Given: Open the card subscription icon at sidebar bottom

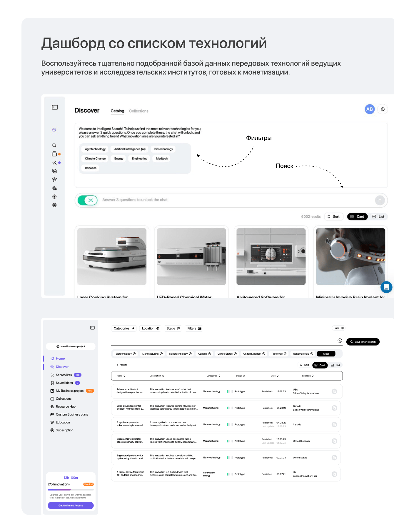Looking at the screenshot, I should pyautogui.click(x=54, y=205).
